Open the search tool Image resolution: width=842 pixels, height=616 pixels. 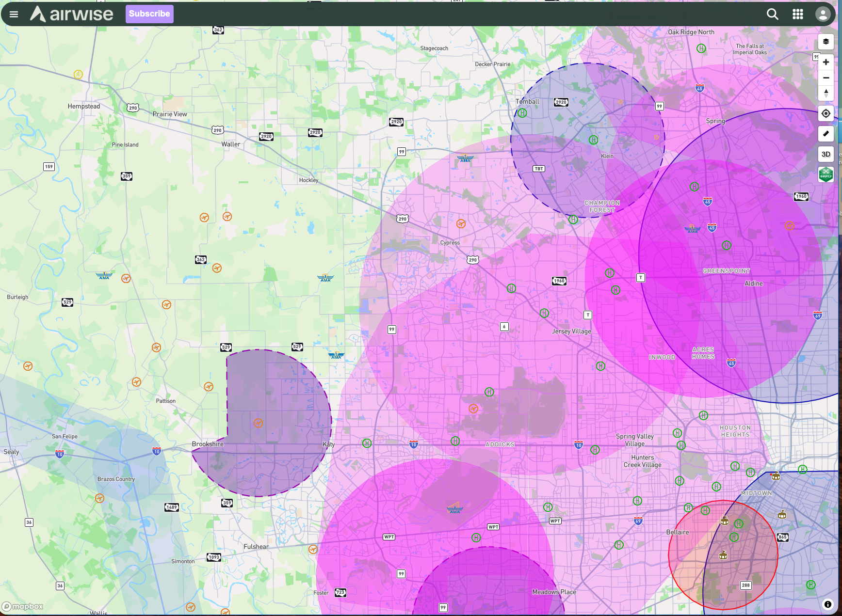(x=772, y=14)
